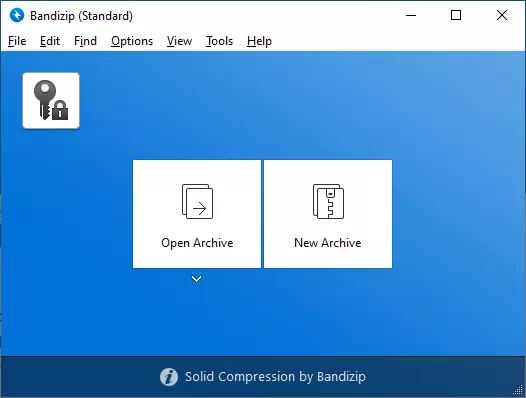The image size is (526, 398).
Task: Open the Tools menu
Action: [219, 41]
